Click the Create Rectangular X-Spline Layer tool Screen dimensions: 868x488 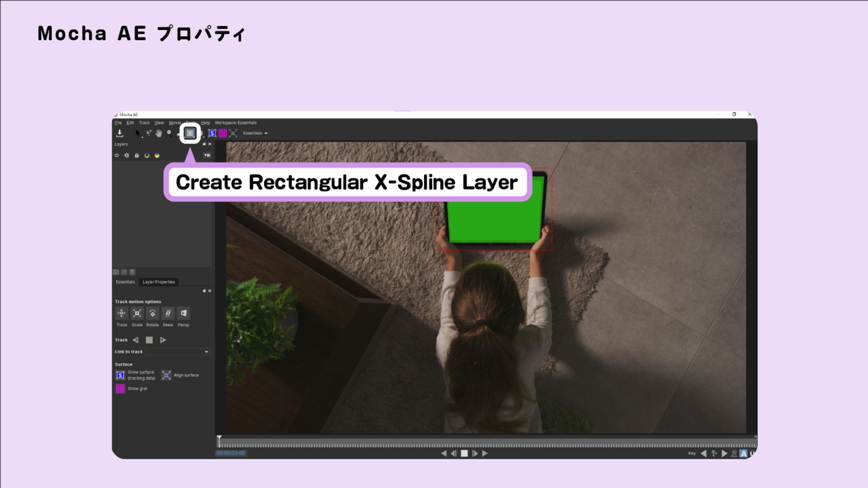click(190, 133)
